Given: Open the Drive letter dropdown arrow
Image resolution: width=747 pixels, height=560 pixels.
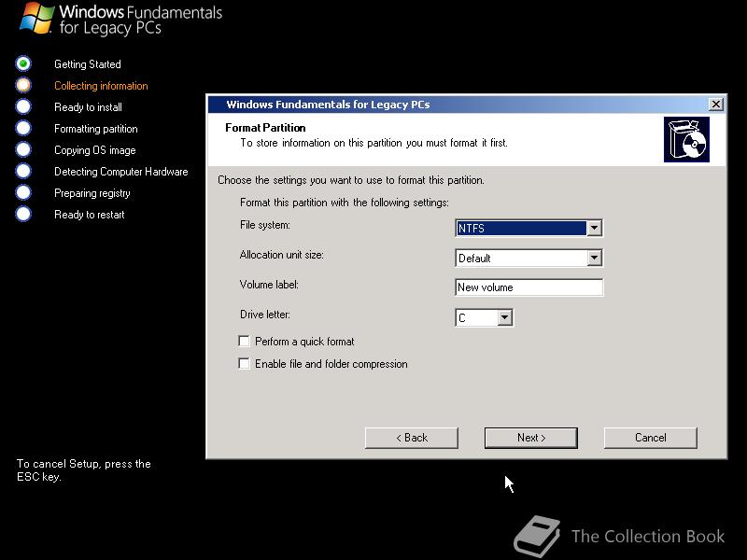Looking at the screenshot, I should coord(504,317).
